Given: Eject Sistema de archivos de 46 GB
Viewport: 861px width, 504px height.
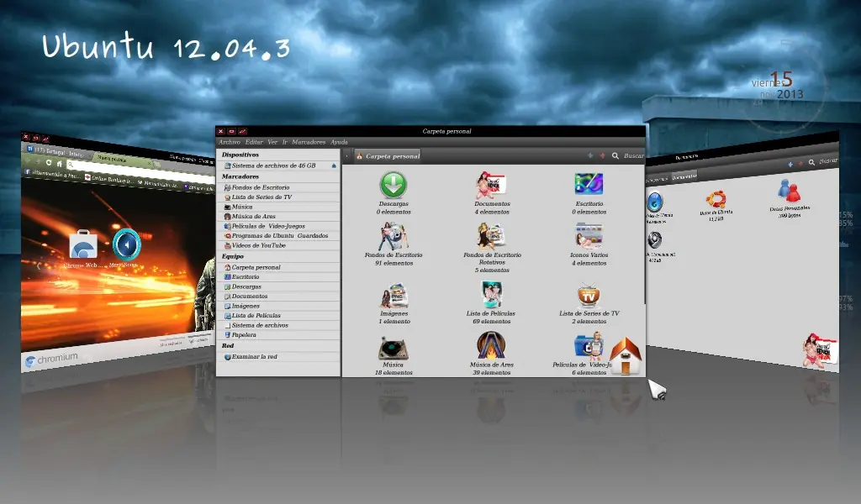Looking at the screenshot, I should [334, 165].
